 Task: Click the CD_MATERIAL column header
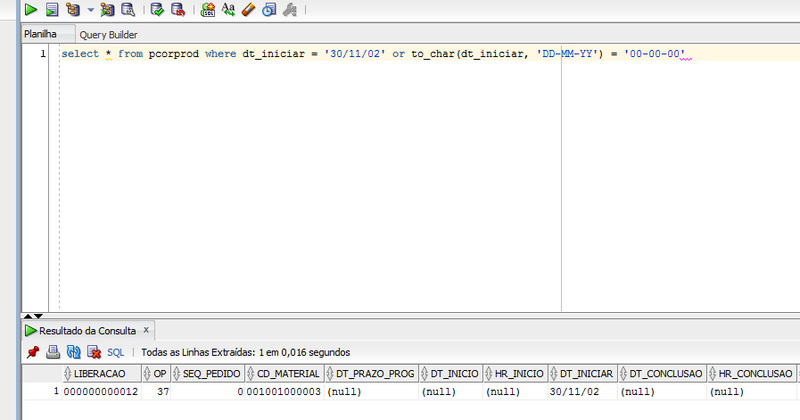284,374
